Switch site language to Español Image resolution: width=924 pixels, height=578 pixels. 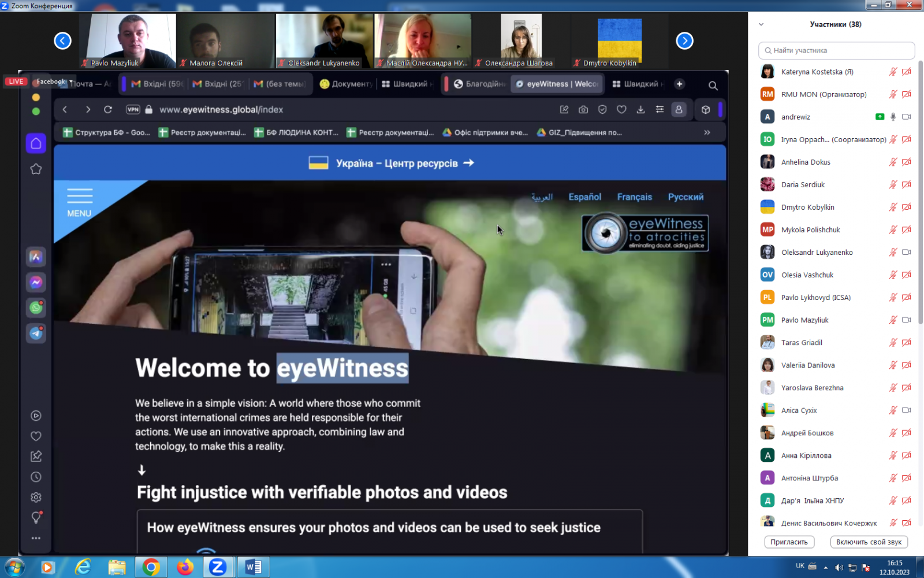click(x=584, y=197)
